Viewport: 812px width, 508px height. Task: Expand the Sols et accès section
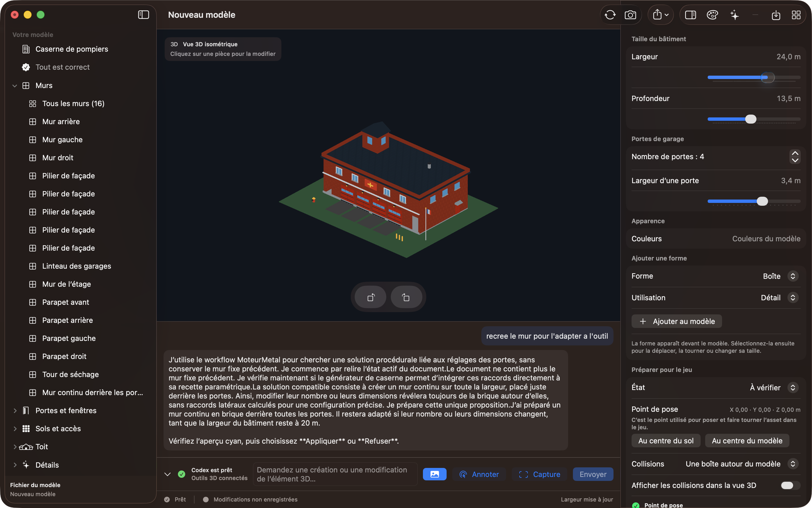[x=15, y=429]
